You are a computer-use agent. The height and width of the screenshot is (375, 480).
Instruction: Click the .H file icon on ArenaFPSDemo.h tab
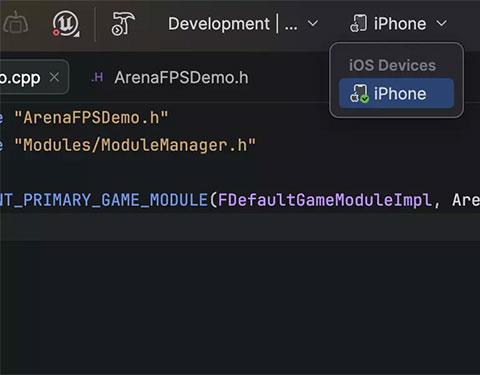click(97, 78)
